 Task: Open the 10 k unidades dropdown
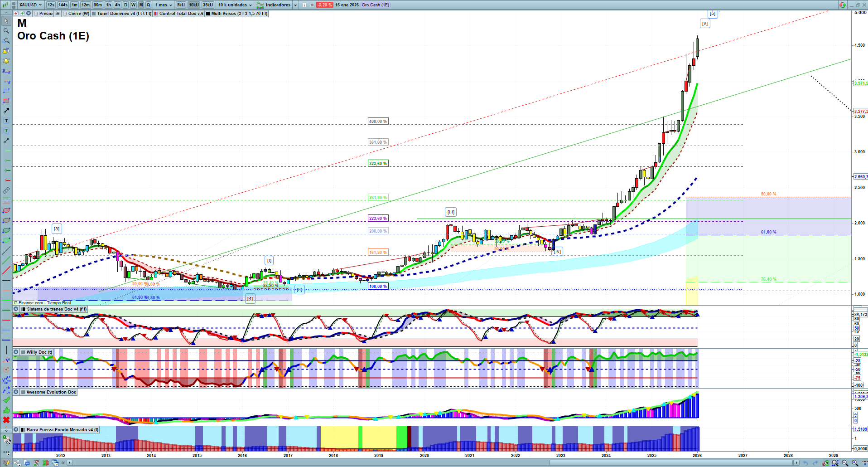pyautogui.click(x=235, y=5)
